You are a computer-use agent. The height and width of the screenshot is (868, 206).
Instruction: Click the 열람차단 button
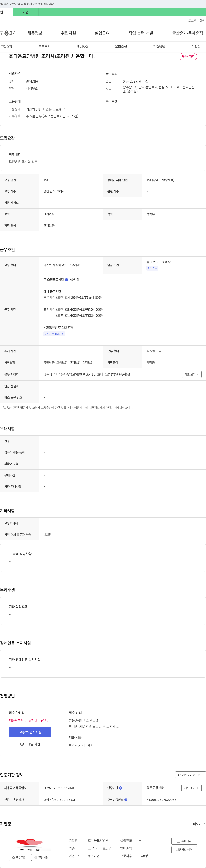(x=41, y=857)
